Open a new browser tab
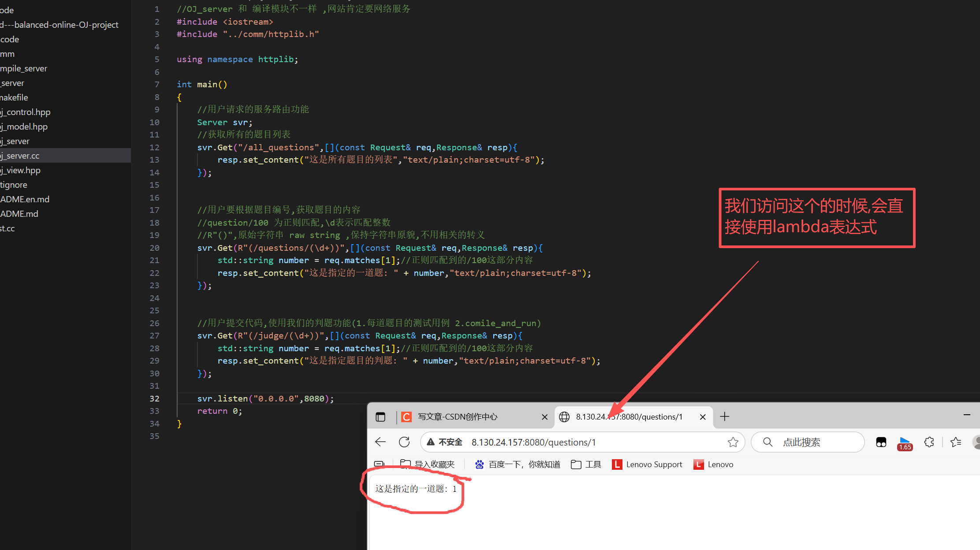The height and width of the screenshot is (550, 980). (725, 416)
